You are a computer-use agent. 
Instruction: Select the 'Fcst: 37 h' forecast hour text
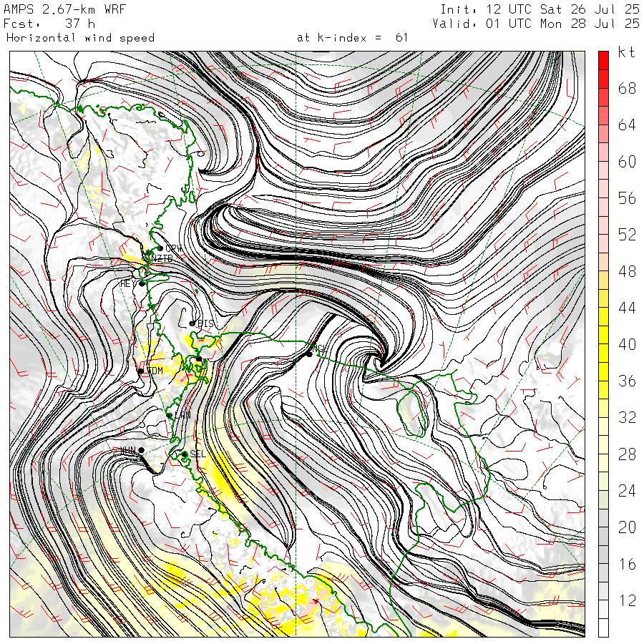[49, 24]
